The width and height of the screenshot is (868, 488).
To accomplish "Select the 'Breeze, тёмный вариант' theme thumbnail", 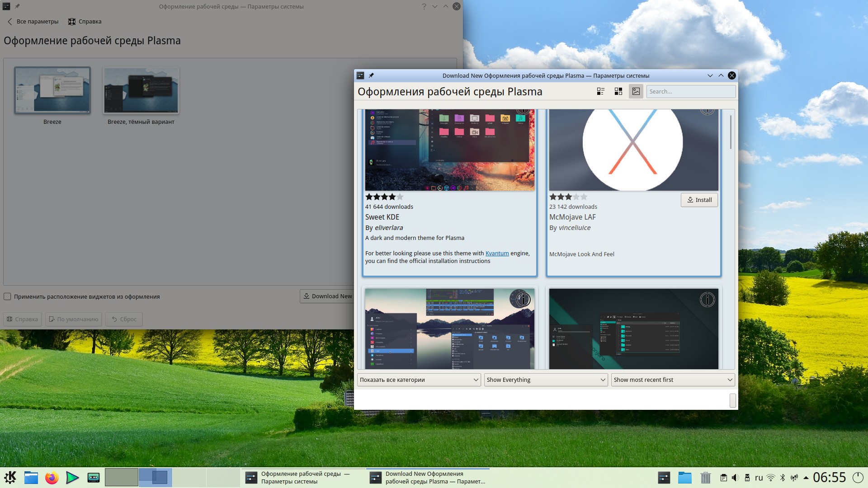I will [x=141, y=90].
